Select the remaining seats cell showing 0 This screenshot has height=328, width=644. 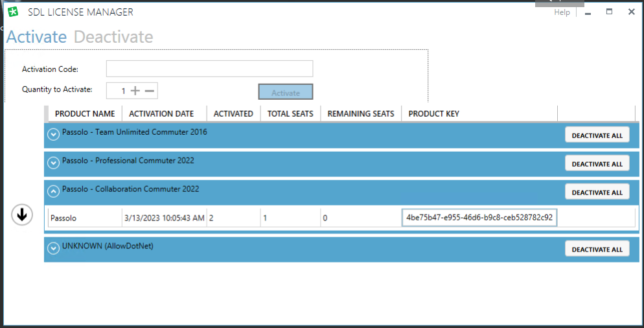click(x=361, y=218)
